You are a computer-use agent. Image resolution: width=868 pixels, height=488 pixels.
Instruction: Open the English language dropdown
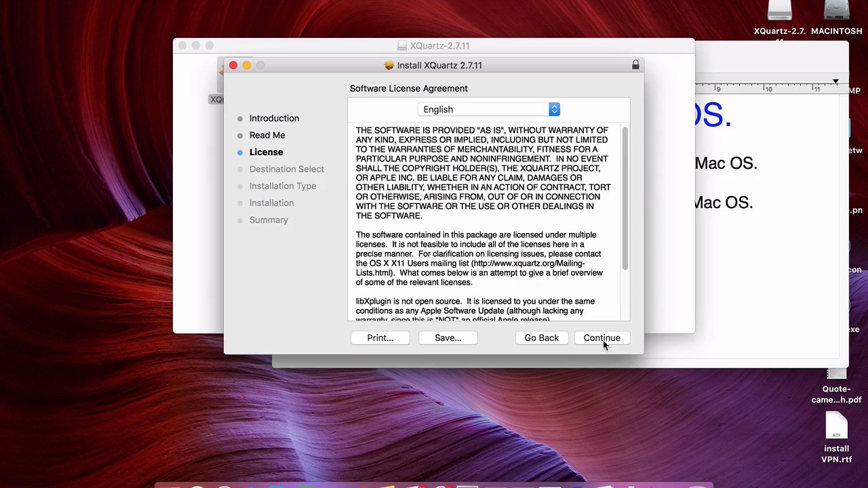pos(488,109)
